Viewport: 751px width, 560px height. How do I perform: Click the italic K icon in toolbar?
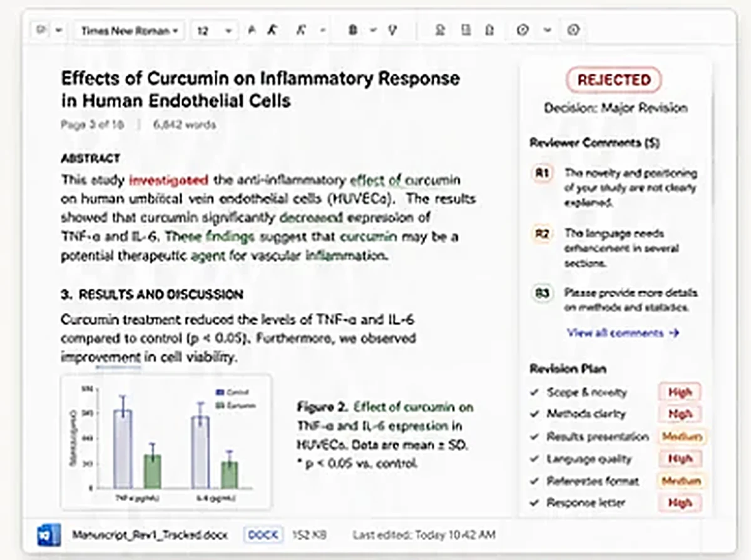click(x=272, y=30)
